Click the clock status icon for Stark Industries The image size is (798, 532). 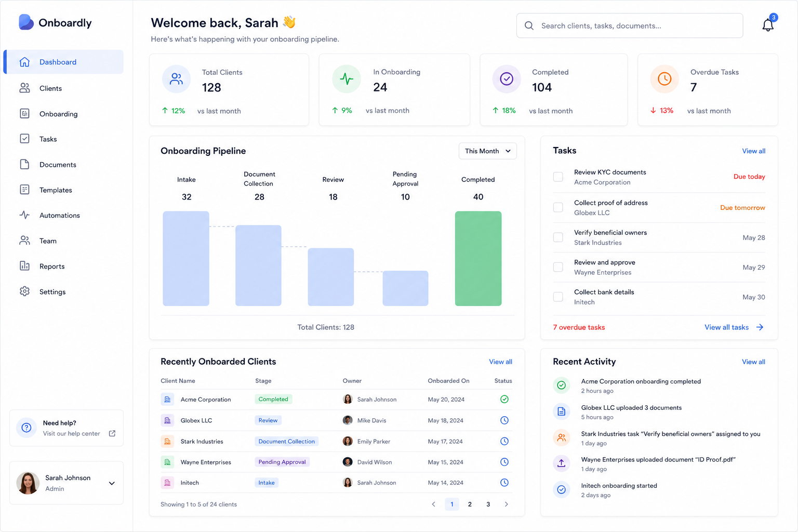504,442
